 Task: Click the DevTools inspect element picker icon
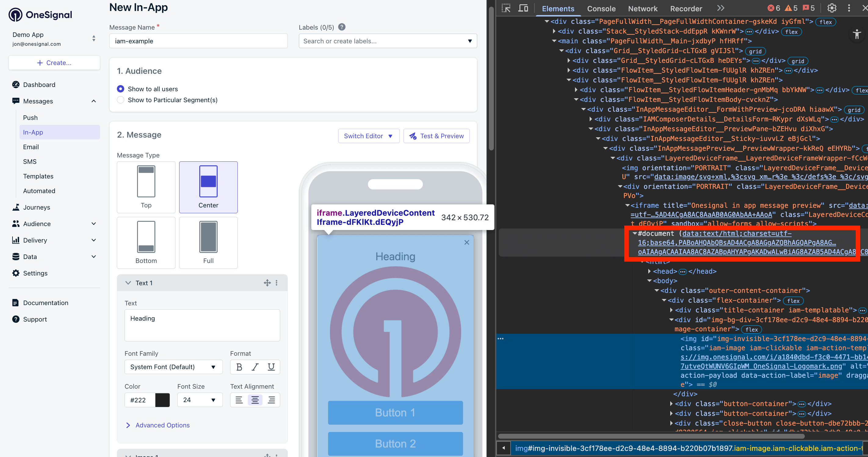[506, 8]
